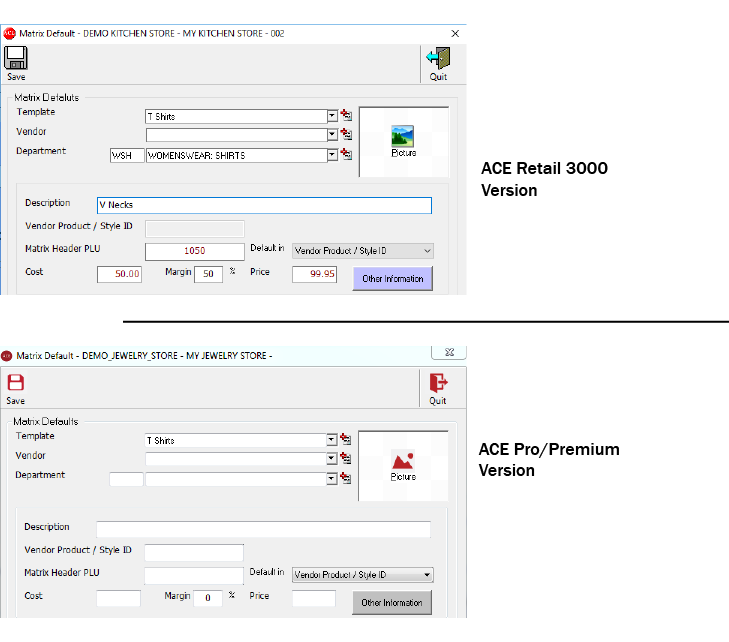Click the empty Price field in Jewelry Store window
Screen dimensions: 729x642
(x=314, y=598)
